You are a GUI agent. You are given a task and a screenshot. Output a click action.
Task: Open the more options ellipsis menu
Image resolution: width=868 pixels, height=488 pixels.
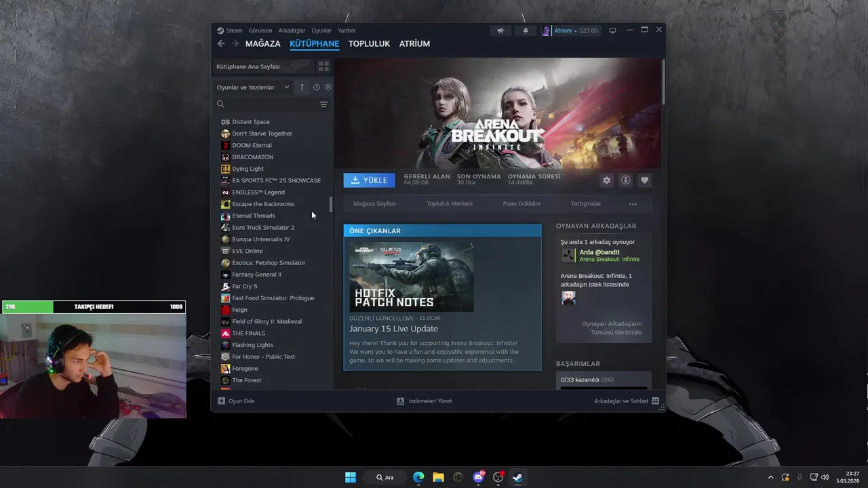[x=633, y=203]
